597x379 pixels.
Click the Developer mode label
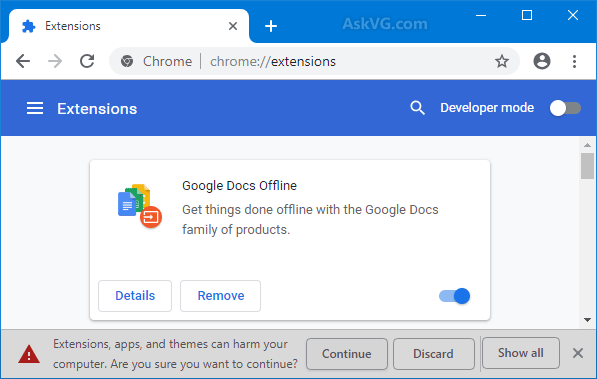[x=487, y=108]
